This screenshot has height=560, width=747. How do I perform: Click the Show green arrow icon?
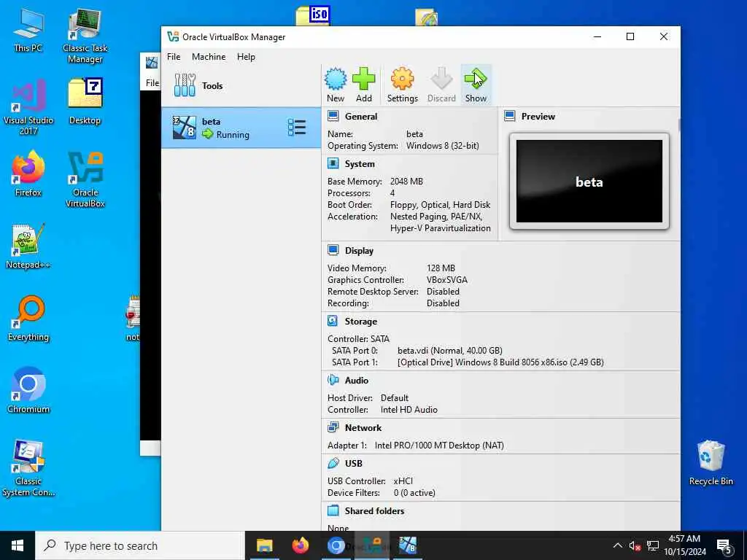[476, 79]
